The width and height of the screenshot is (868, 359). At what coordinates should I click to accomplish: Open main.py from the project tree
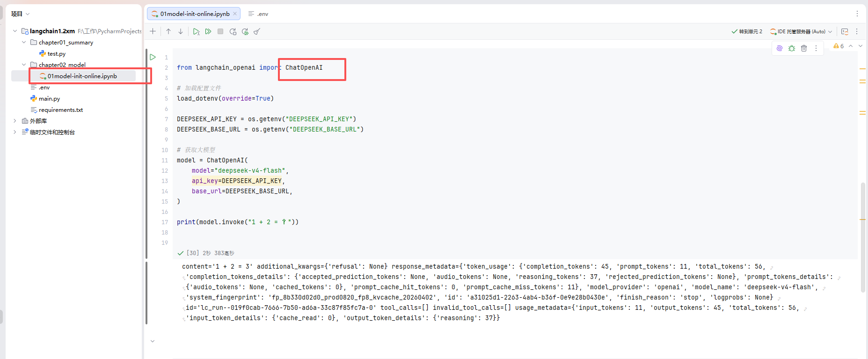click(x=49, y=98)
